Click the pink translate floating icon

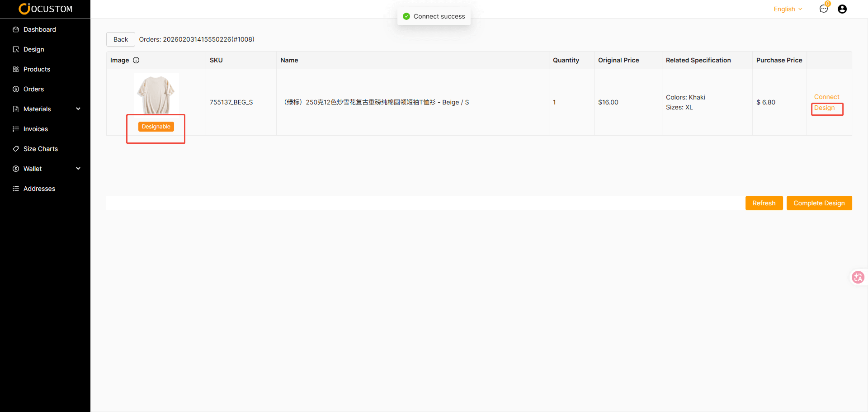[x=858, y=277]
